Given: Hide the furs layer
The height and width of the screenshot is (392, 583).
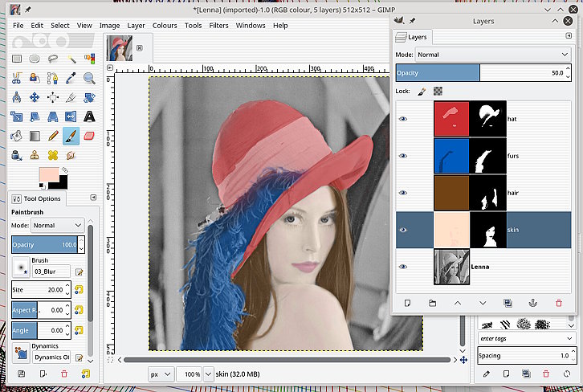Looking at the screenshot, I should point(402,156).
